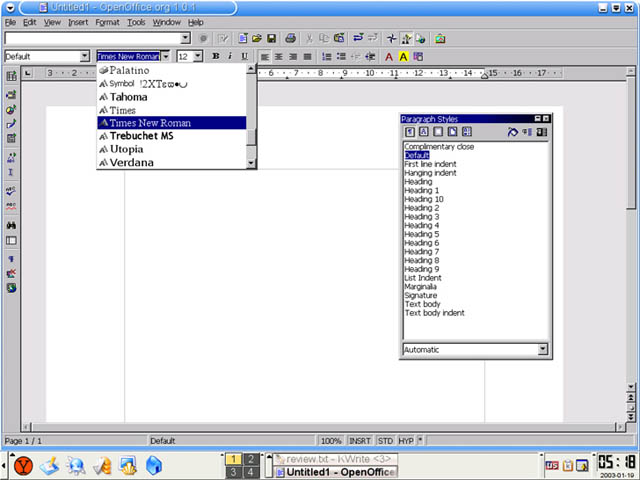
Task: Click the Paste icon in the toolbar
Action: click(x=339, y=38)
